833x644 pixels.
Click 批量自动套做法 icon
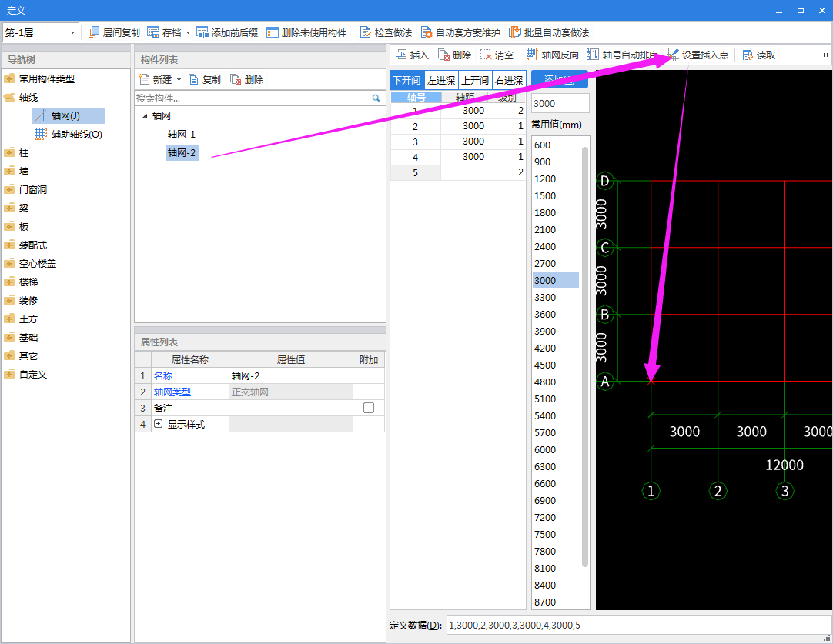515,32
